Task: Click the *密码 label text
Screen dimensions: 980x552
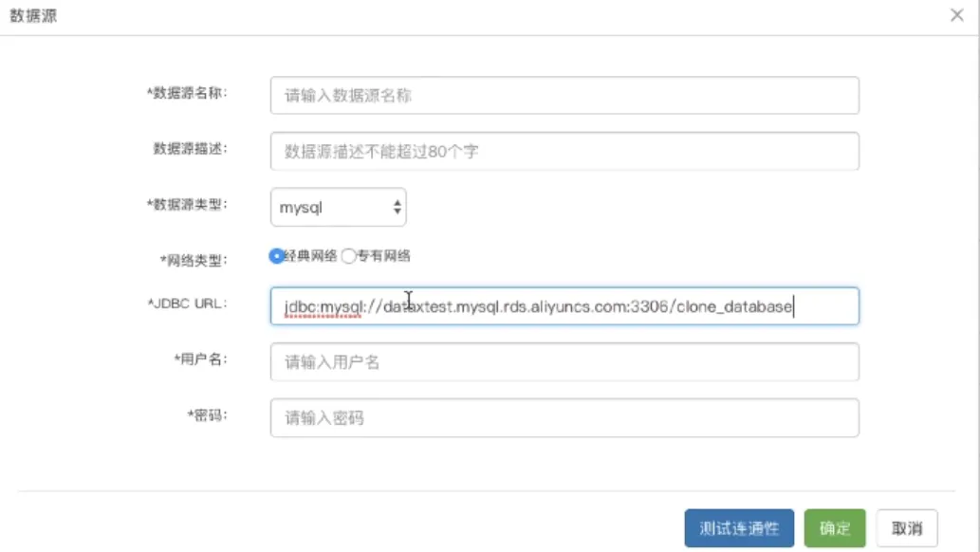Action: pos(207,414)
